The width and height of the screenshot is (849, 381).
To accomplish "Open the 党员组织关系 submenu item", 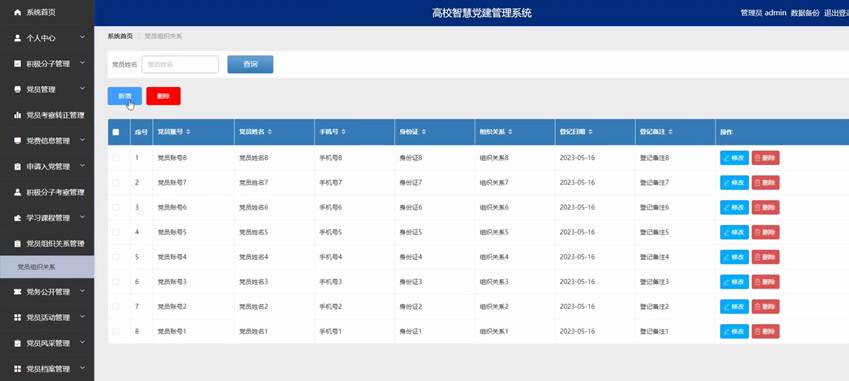I will [x=47, y=267].
